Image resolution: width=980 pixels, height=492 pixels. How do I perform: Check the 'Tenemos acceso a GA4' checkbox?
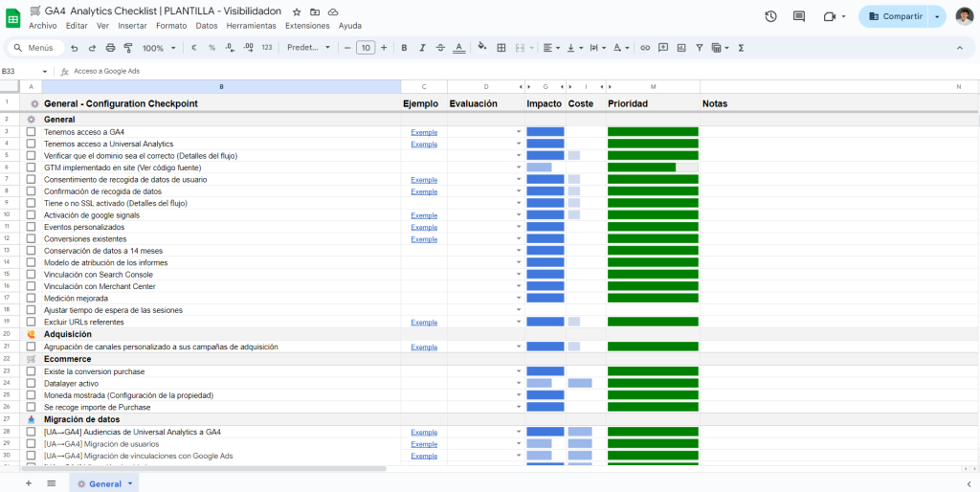tap(32, 132)
